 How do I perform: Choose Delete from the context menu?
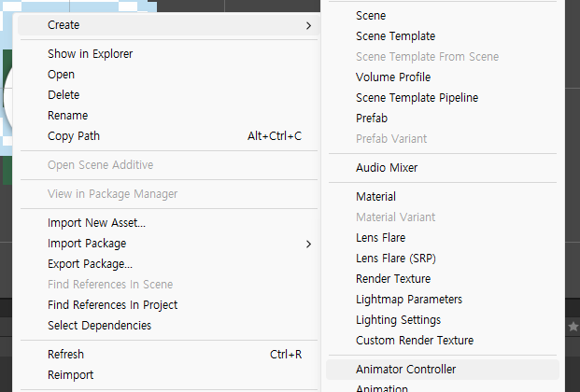64,95
